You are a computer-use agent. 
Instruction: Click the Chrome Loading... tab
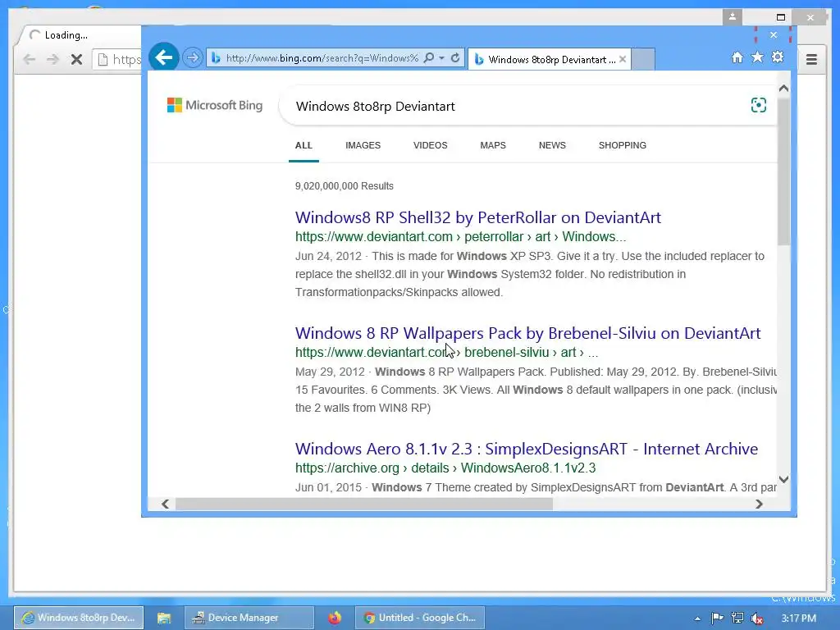tap(80, 35)
